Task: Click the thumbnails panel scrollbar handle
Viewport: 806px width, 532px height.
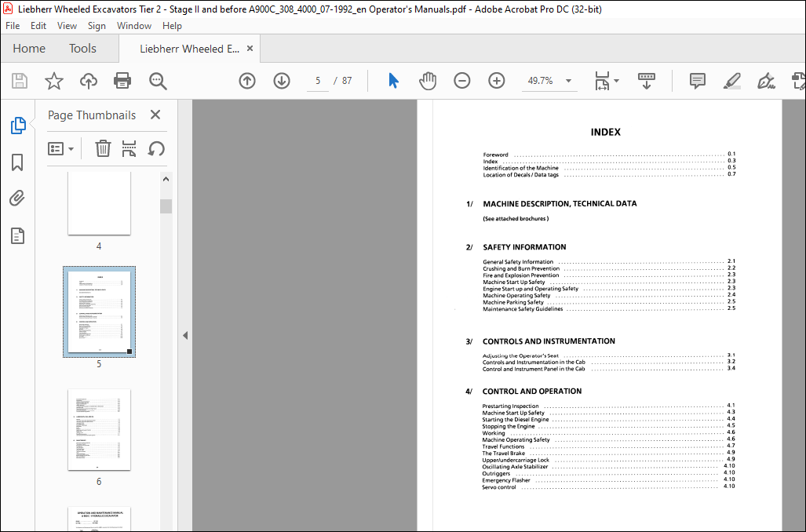Action: pos(166,206)
